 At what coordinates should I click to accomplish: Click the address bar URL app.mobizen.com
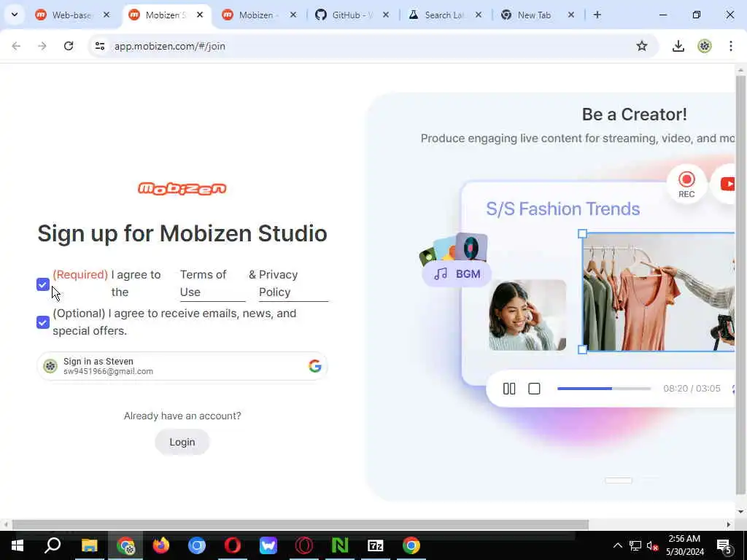pos(169,46)
